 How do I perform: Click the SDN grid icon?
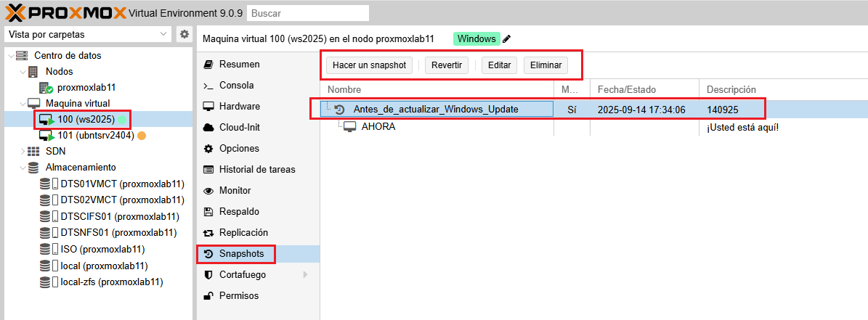33,151
